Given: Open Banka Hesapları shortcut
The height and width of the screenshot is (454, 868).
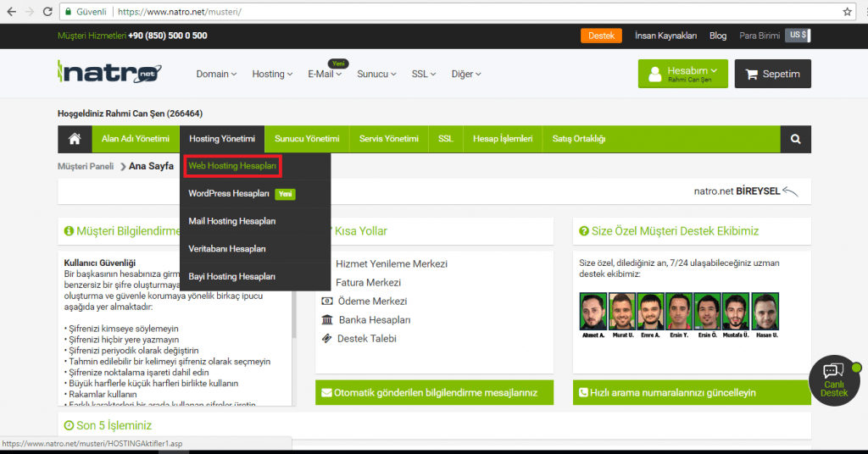Looking at the screenshot, I should click(374, 319).
